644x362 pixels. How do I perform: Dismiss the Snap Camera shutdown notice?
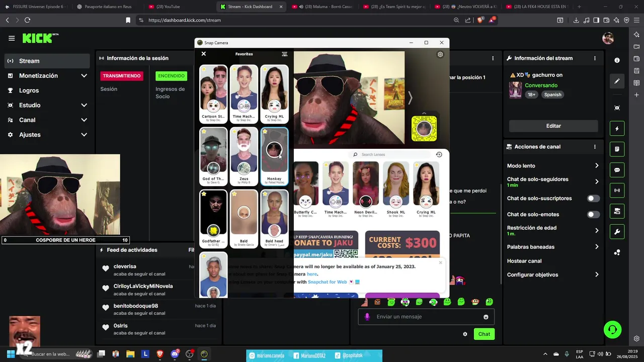[x=440, y=262]
